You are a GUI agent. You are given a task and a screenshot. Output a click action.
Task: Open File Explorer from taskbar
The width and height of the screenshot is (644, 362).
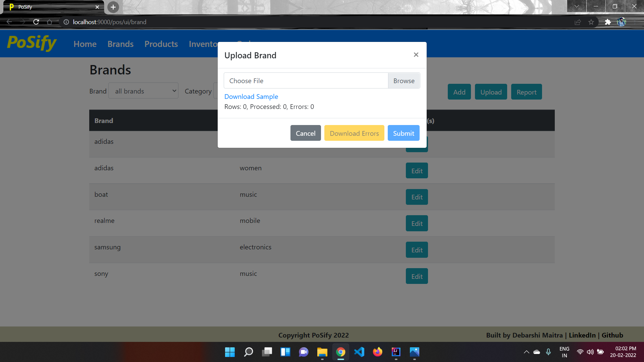322,352
